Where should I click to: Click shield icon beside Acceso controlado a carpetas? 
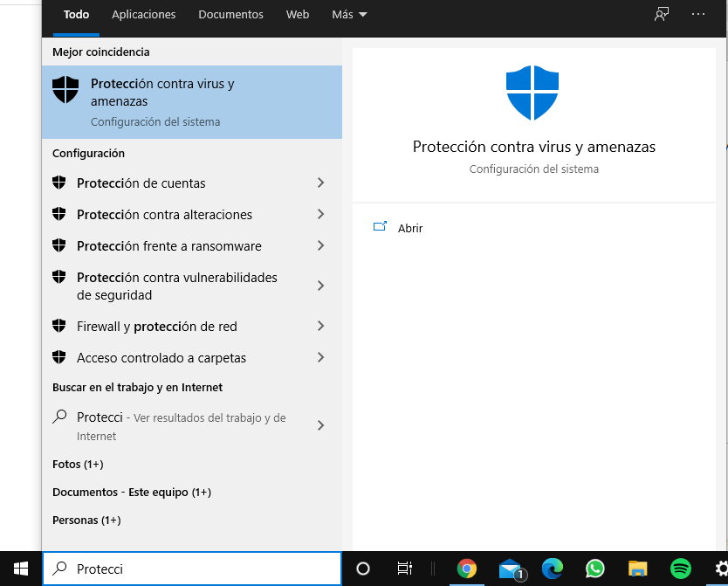(x=59, y=357)
